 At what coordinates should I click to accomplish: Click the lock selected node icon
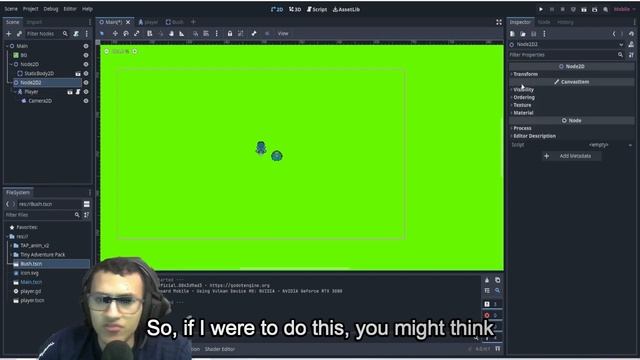pos(230,33)
